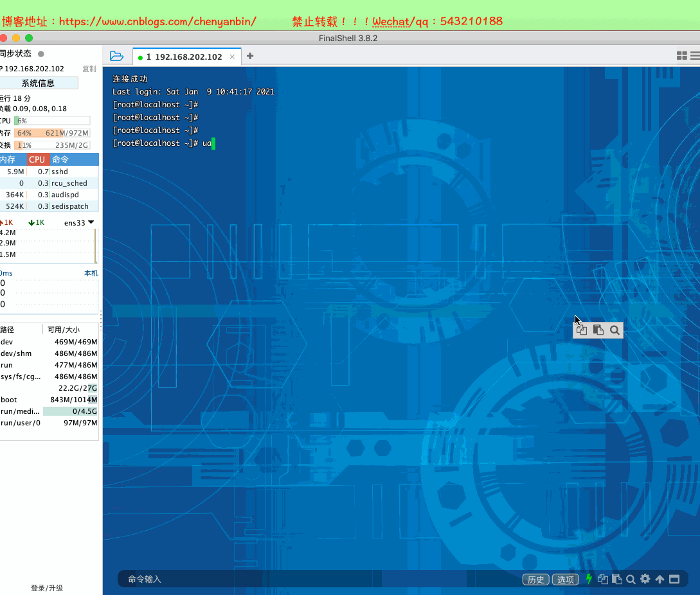Screen dimensions: 700x595
Task: Click the CPU 6% usage bar
Action: (52, 121)
